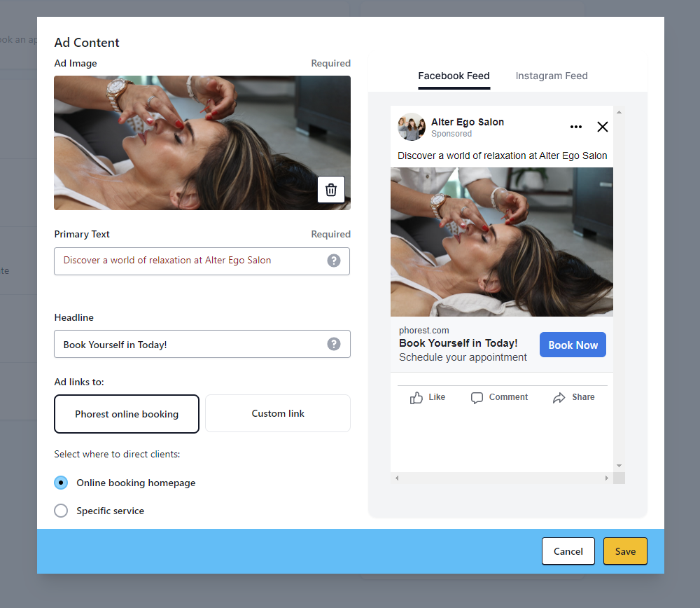This screenshot has width=700, height=608.
Task: Click Alter Ego Salon profile picture
Action: pyautogui.click(x=411, y=127)
